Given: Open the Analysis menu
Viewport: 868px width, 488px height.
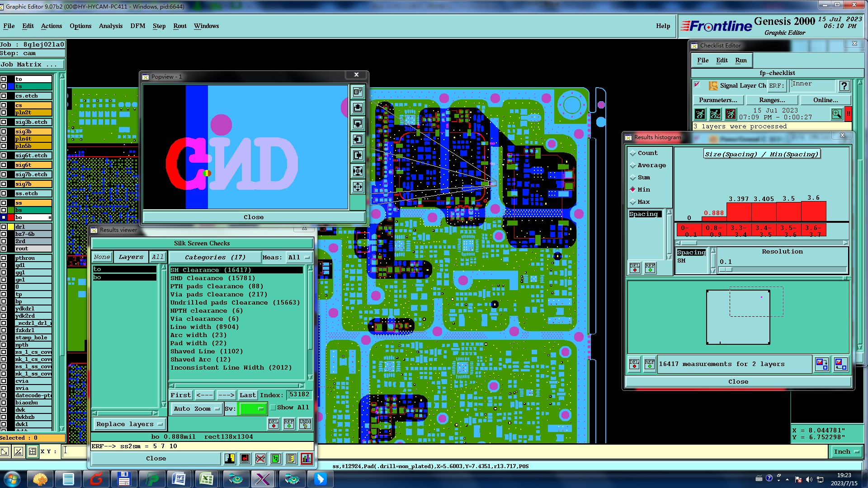Looking at the screenshot, I should [x=111, y=26].
